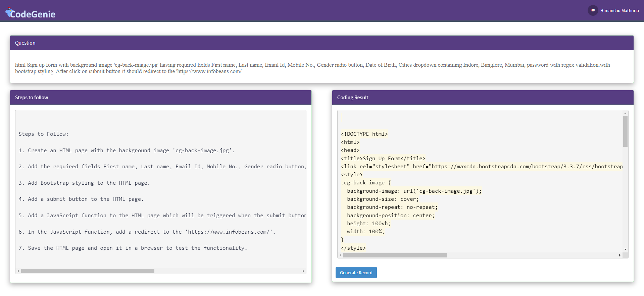The height and width of the screenshot is (296, 644).
Task: Click step 1 'Create an HTML page' line
Action: 127,151
